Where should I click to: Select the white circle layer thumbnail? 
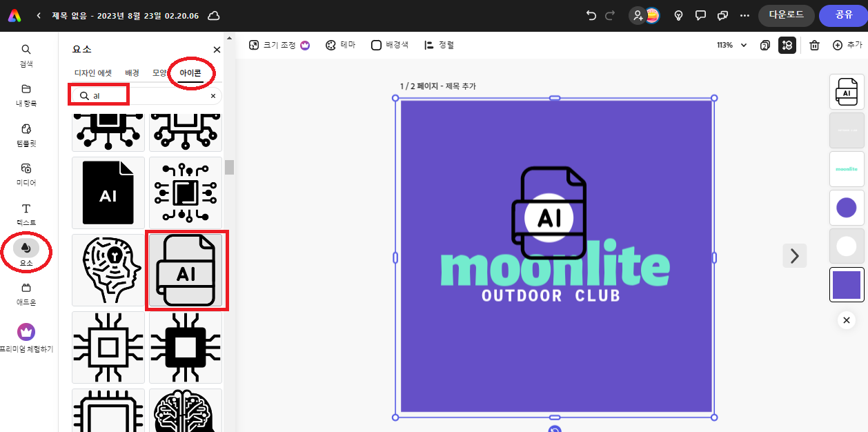(847, 246)
